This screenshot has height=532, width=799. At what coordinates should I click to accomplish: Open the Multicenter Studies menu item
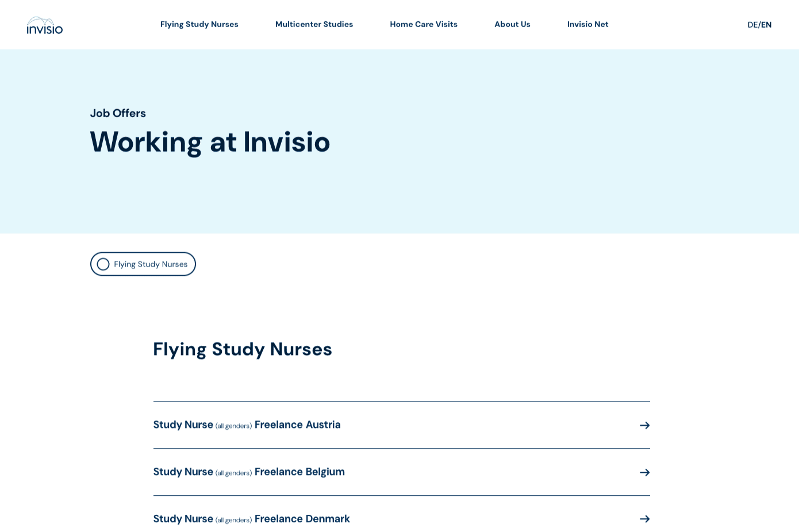314,24
